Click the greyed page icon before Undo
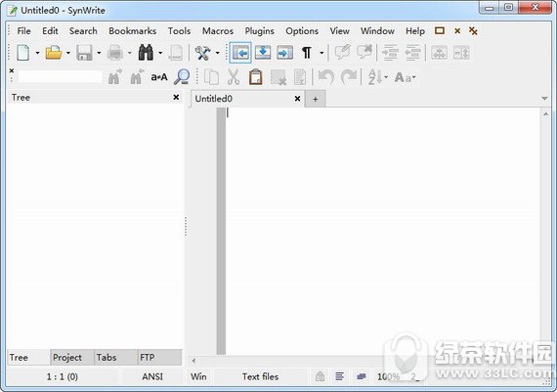The width and height of the screenshot is (557, 392). click(x=300, y=77)
